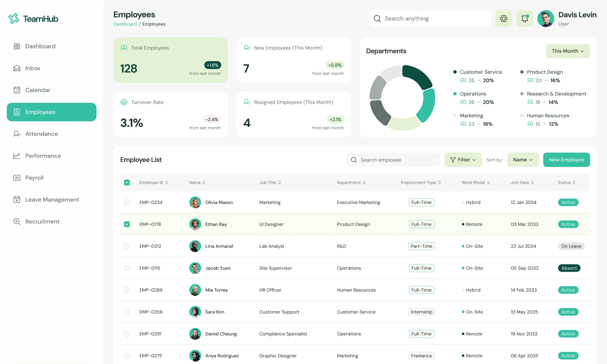Viewport: 607px width, 364px height.
Task: Open Recruitment from the sidebar menu
Action: point(42,221)
